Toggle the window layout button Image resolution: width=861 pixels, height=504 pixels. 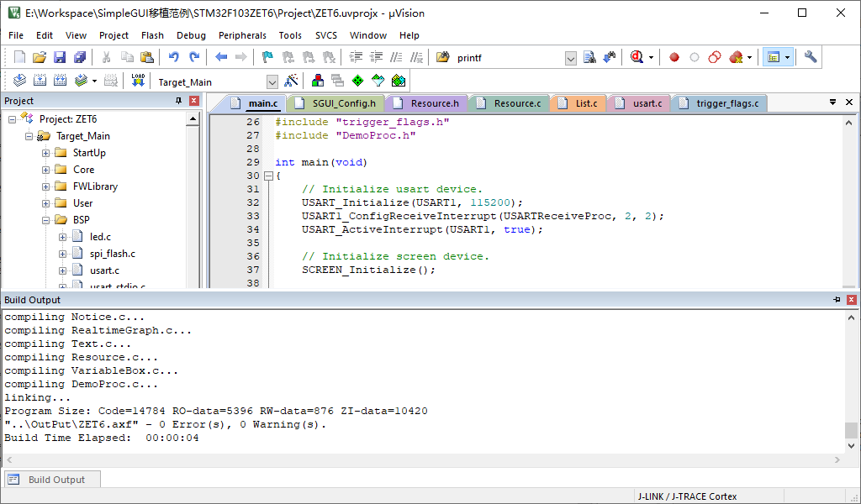coord(774,57)
